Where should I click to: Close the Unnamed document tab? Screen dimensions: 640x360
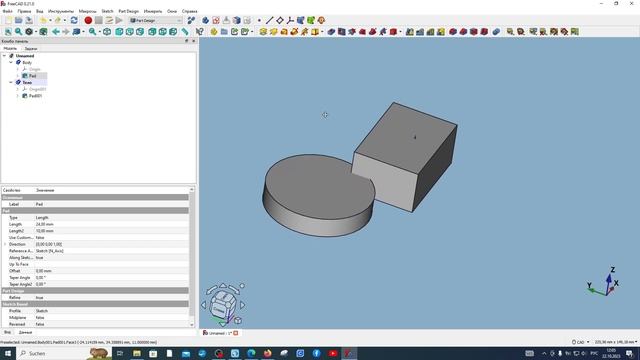236,333
